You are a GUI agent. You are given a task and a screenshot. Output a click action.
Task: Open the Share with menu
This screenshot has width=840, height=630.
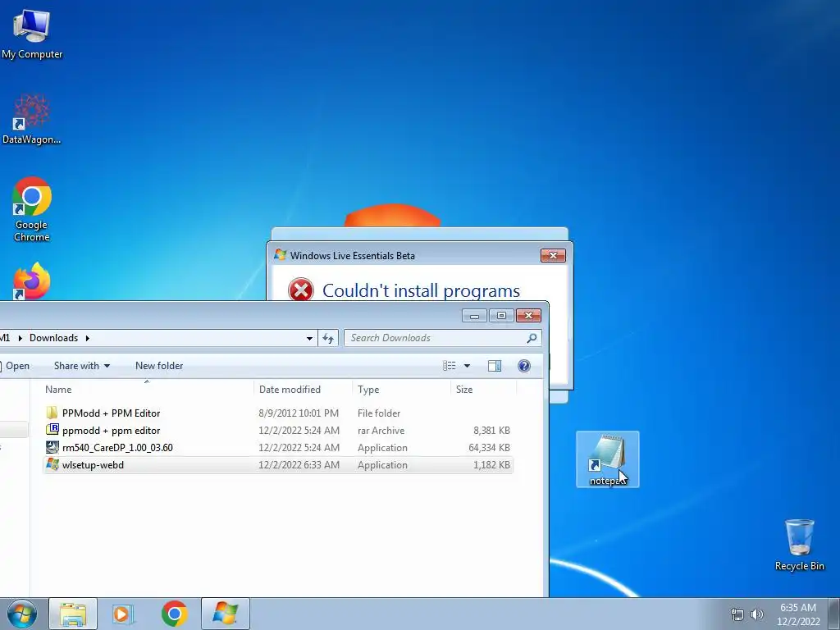82,366
